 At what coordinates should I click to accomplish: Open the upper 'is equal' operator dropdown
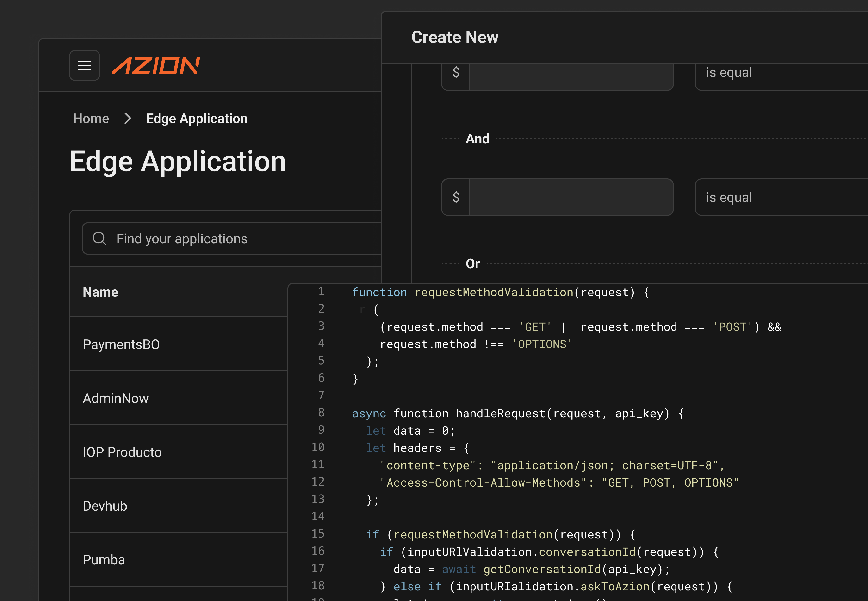pos(779,75)
